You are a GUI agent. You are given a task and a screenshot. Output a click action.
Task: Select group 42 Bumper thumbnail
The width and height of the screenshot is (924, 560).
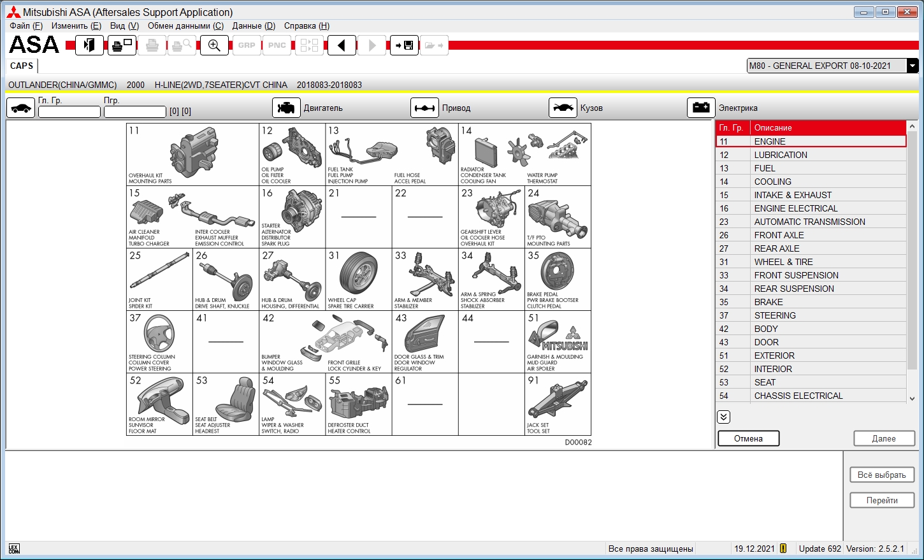(326, 342)
